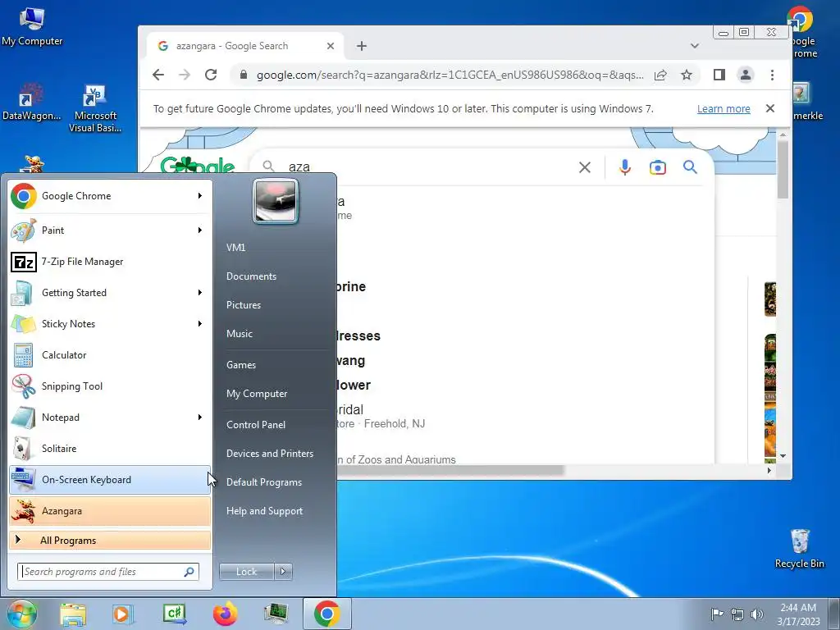The height and width of the screenshot is (630, 840).
Task: Expand Notepad recent files arrow
Action: pos(200,417)
